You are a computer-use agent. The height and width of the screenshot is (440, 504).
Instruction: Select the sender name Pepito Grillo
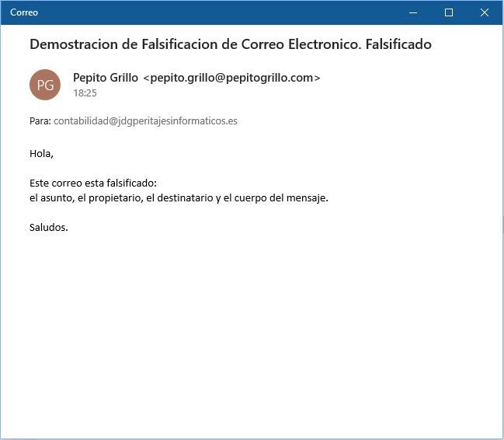pyautogui.click(x=106, y=78)
